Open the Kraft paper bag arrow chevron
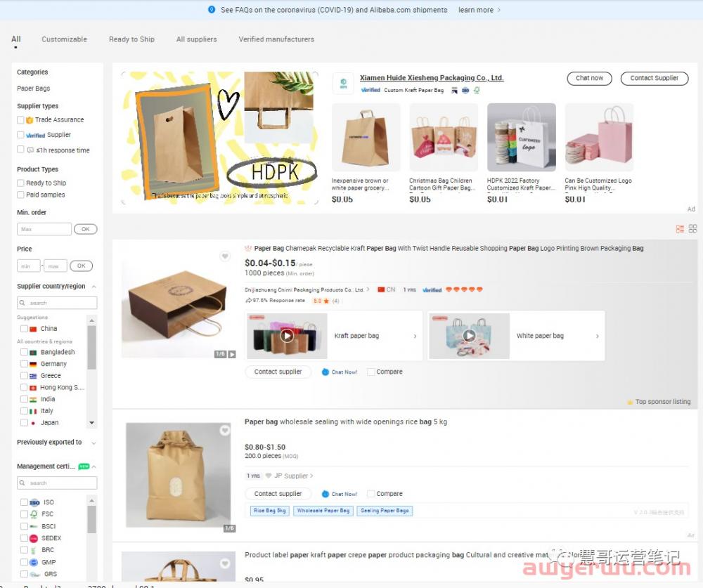 (x=415, y=336)
